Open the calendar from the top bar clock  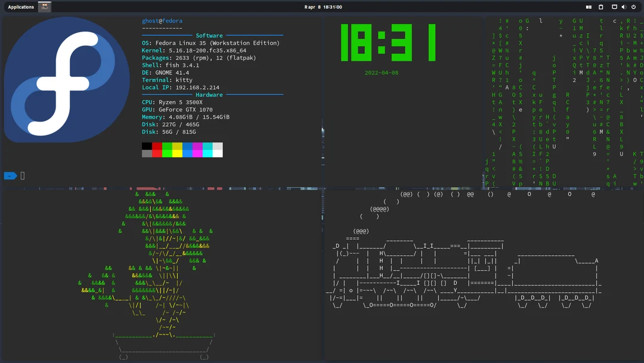coord(324,7)
